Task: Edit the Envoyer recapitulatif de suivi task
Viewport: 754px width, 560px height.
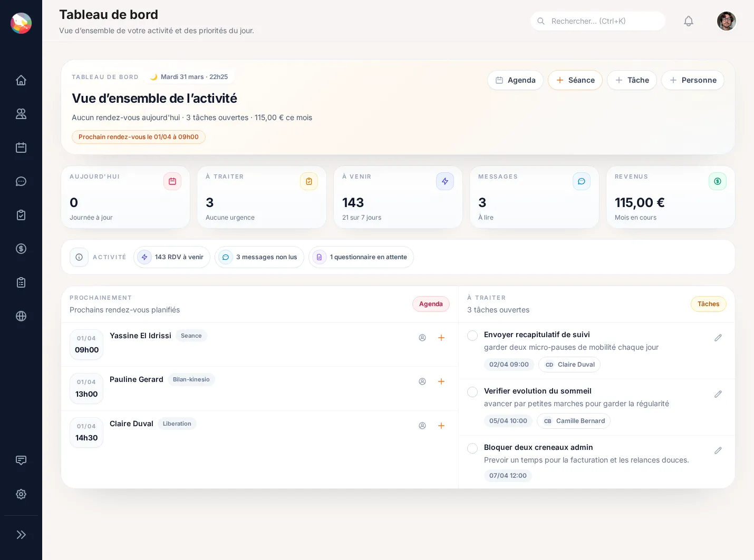Action: [718, 338]
